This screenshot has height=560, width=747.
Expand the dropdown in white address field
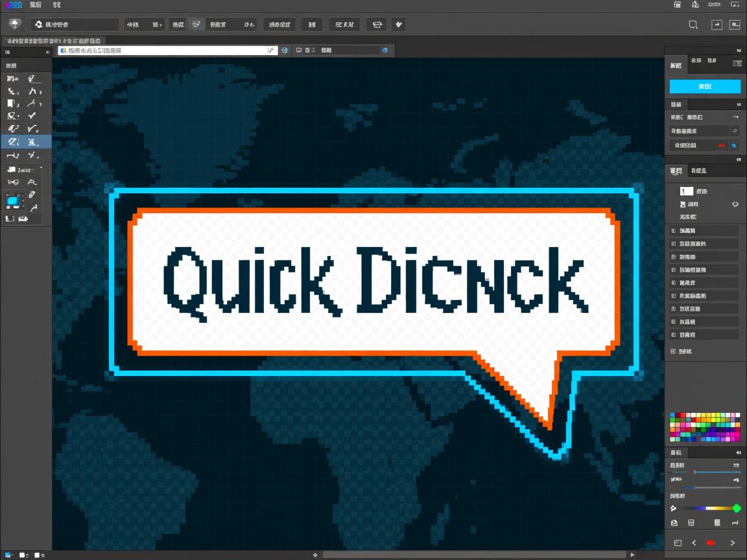271,50
